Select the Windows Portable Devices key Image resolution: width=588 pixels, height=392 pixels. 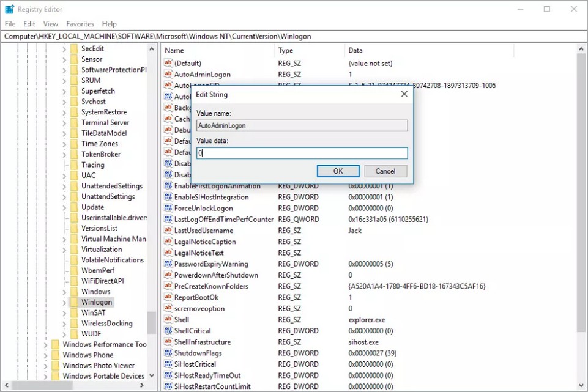click(x=103, y=376)
